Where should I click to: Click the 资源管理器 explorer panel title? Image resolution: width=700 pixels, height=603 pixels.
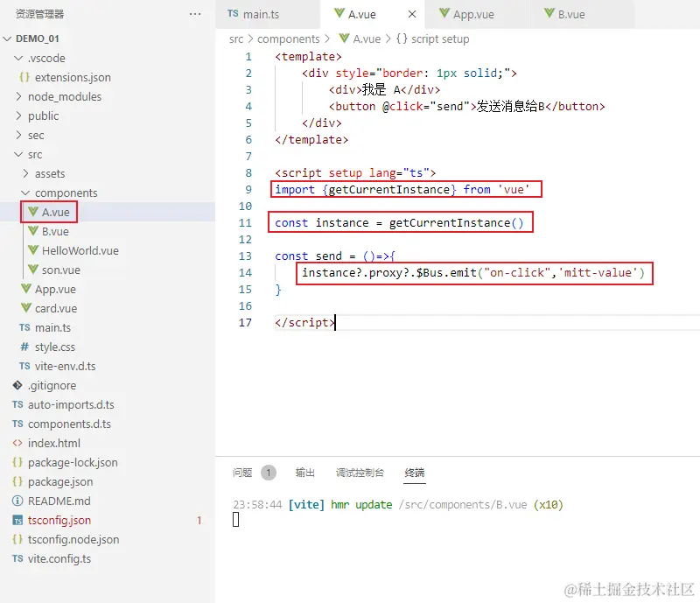[x=39, y=14]
